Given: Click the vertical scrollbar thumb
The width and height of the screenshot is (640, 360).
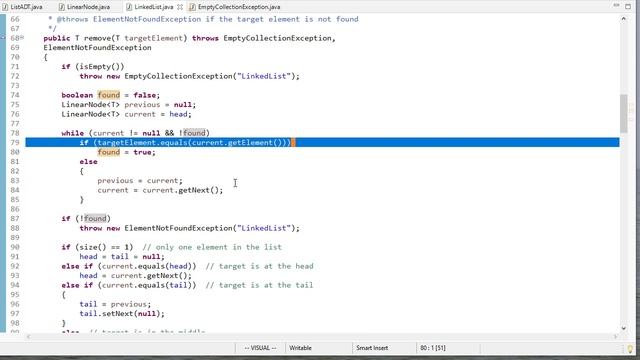Looking at the screenshot, I should [624, 113].
